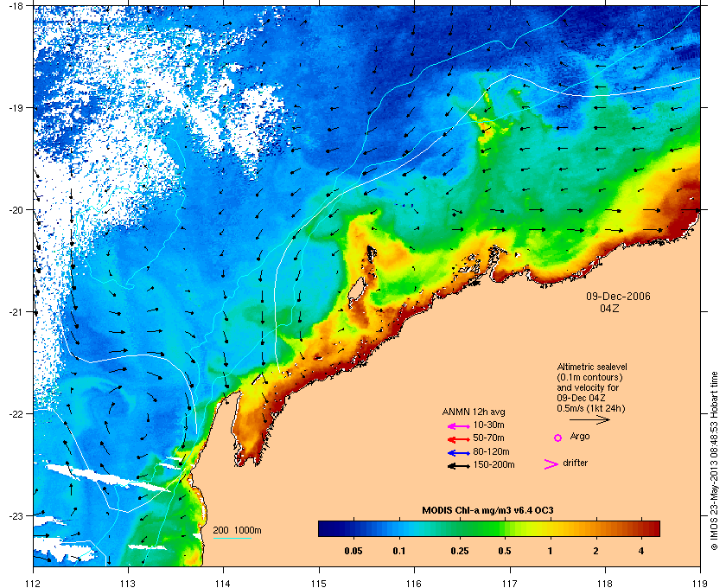Click the Argo legend label

click(580, 437)
